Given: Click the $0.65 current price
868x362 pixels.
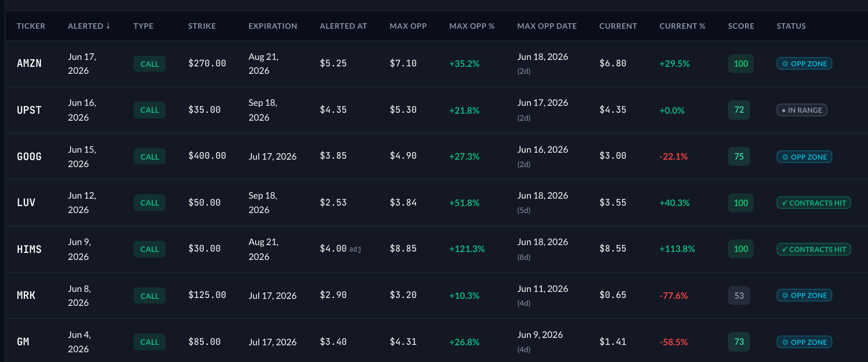Looking at the screenshot, I should [x=613, y=295].
